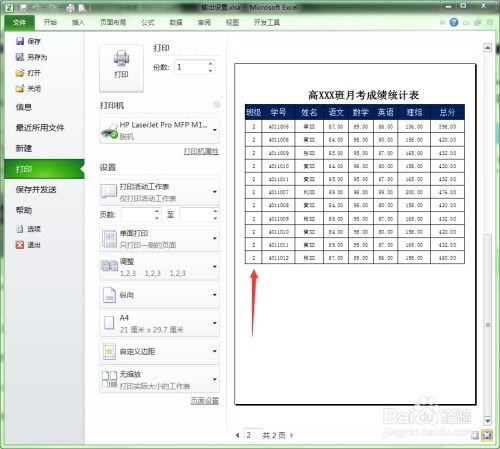Switch to the Home tab

[50, 22]
